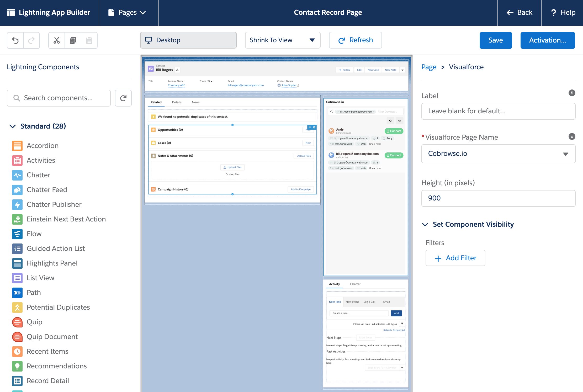Switch to the News tab
The height and width of the screenshot is (392, 583).
tap(196, 102)
